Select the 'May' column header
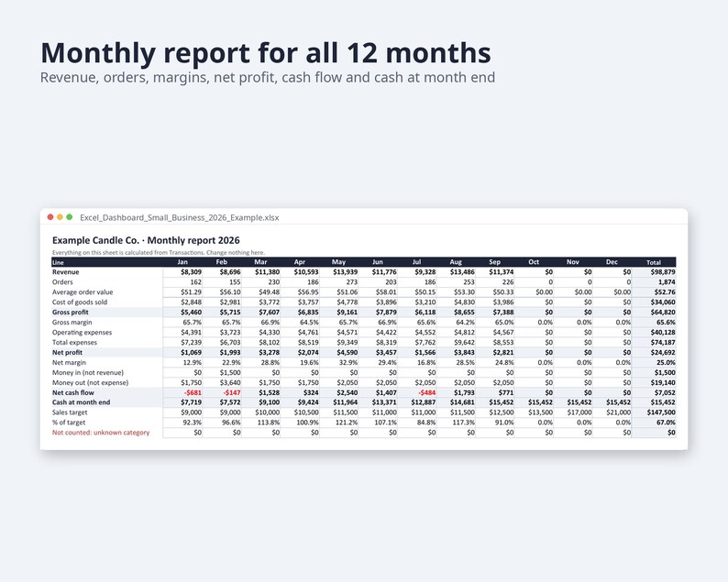 pyautogui.click(x=338, y=262)
